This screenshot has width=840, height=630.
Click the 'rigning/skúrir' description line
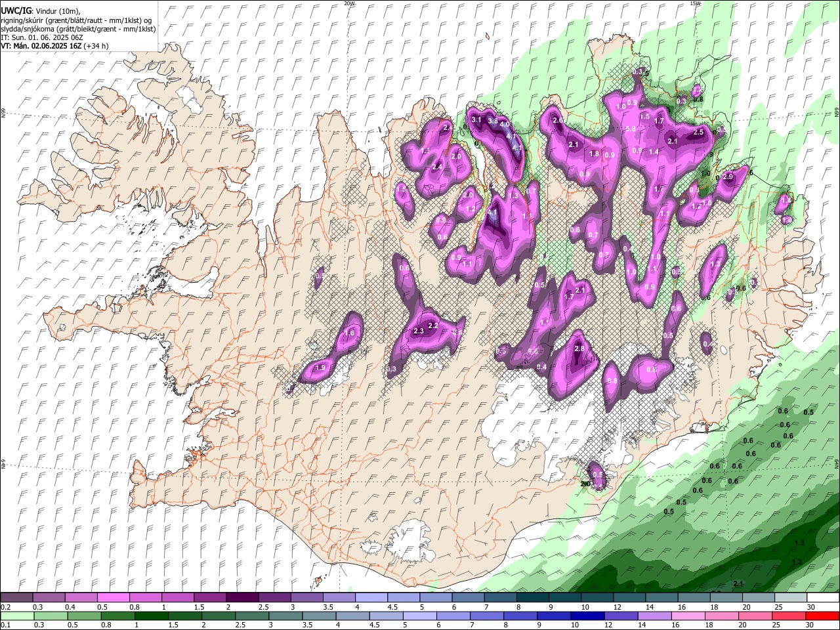pyautogui.click(x=76, y=20)
